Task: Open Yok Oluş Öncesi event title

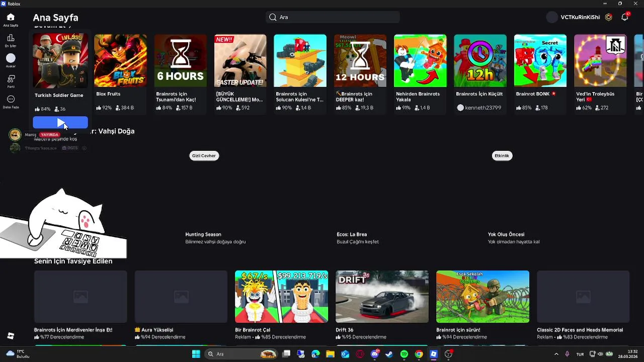Action: point(506,234)
